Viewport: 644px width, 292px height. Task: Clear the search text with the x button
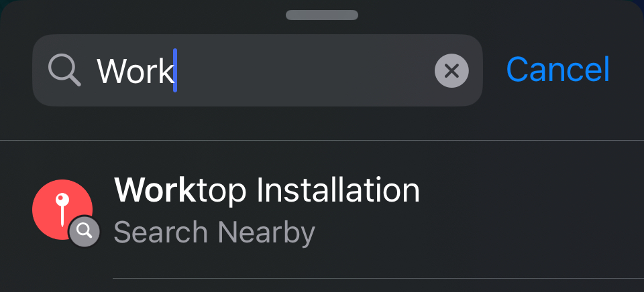point(451,70)
